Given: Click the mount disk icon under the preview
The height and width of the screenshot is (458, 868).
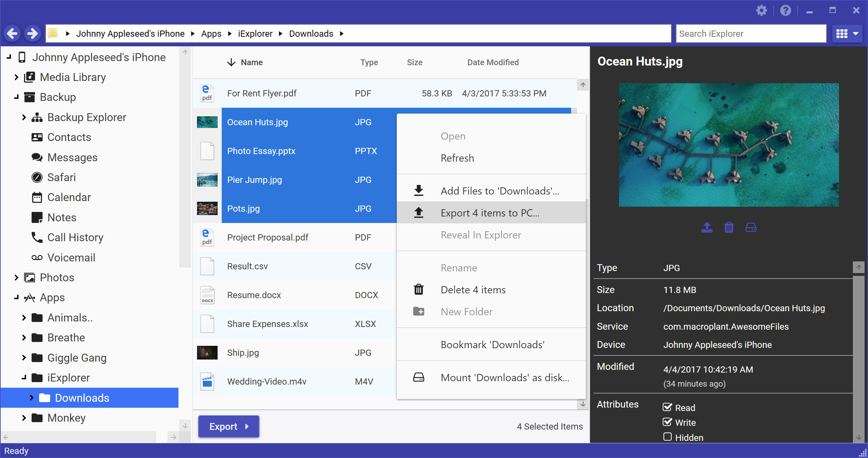Looking at the screenshot, I should pos(751,227).
